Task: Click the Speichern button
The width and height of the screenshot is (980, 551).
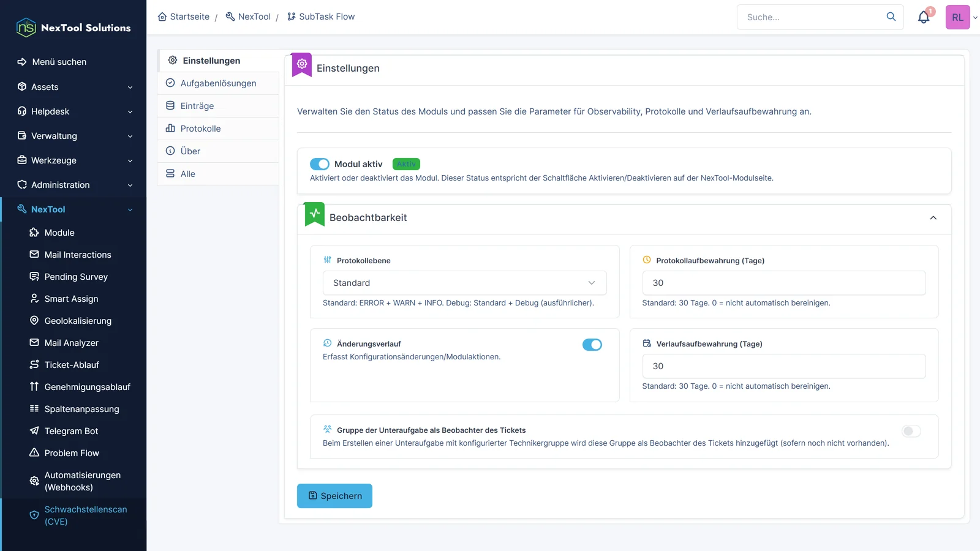Action: coord(334,496)
